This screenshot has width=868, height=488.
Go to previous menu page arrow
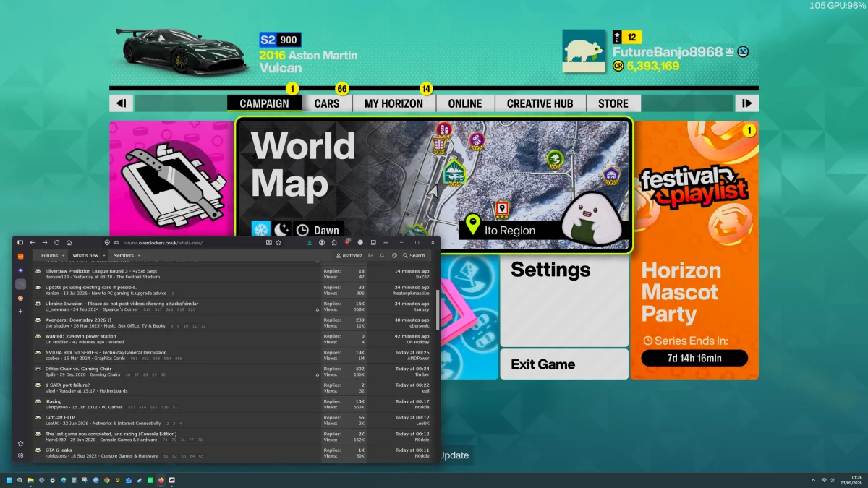pos(121,103)
